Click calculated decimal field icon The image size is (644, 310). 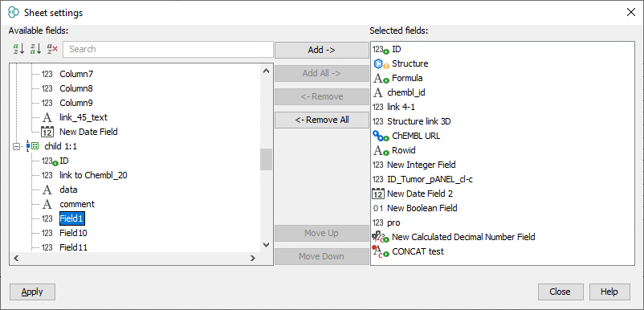pyautogui.click(x=381, y=237)
